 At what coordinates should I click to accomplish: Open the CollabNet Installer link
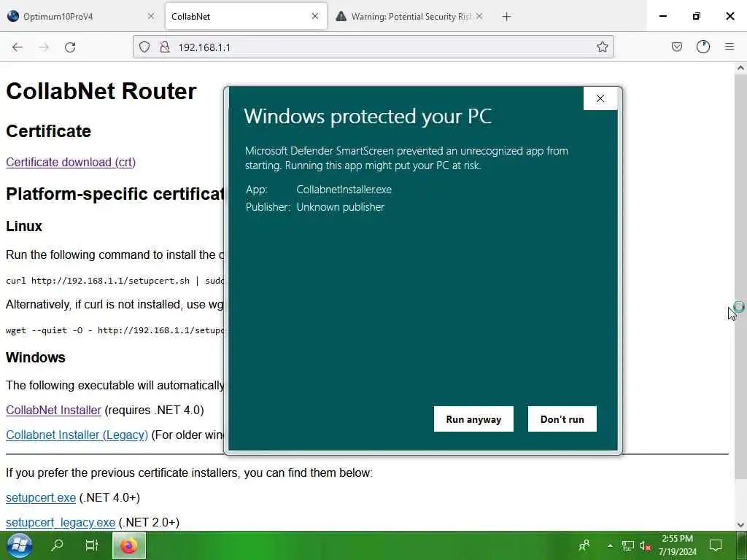[53, 410]
